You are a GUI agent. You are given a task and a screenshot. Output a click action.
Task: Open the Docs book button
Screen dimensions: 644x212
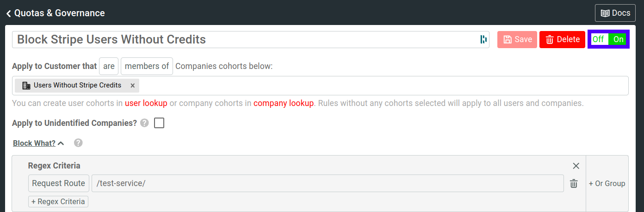(x=615, y=13)
